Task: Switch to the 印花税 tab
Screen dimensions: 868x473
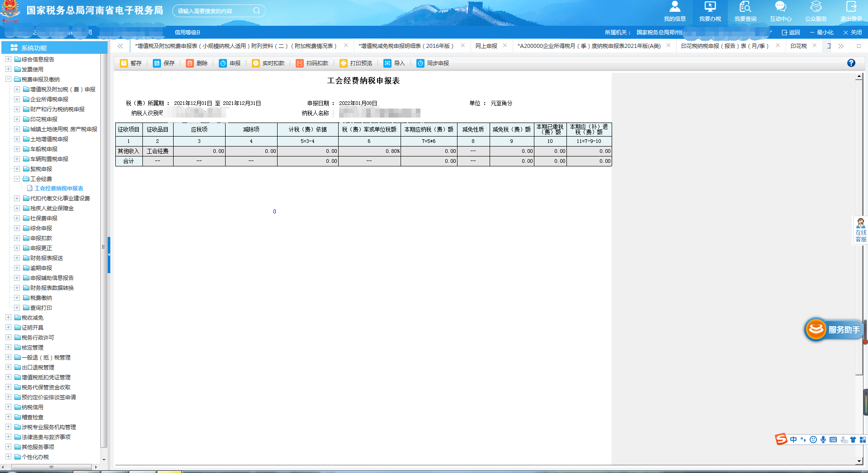Action: (x=798, y=46)
